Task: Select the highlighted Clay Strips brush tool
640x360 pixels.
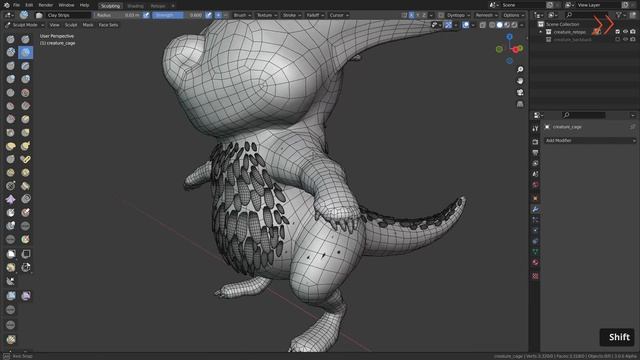Action: (25, 52)
